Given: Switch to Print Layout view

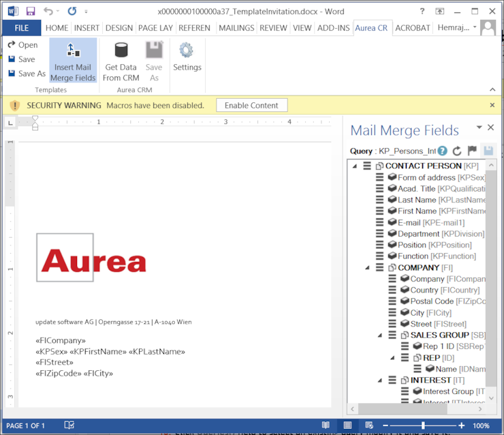Looking at the screenshot, I should point(347,425).
